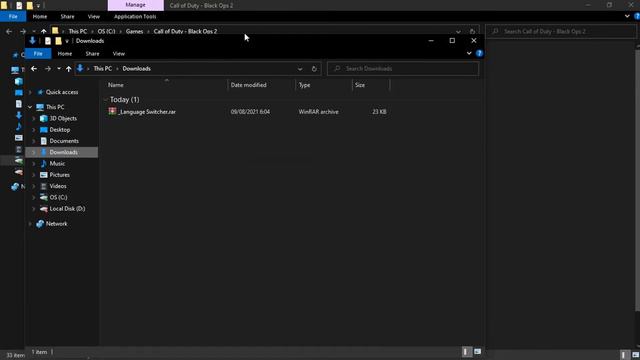Viewport: 640px width, 360px height.
Task: Switch to large icons view layout
Action: (477, 351)
